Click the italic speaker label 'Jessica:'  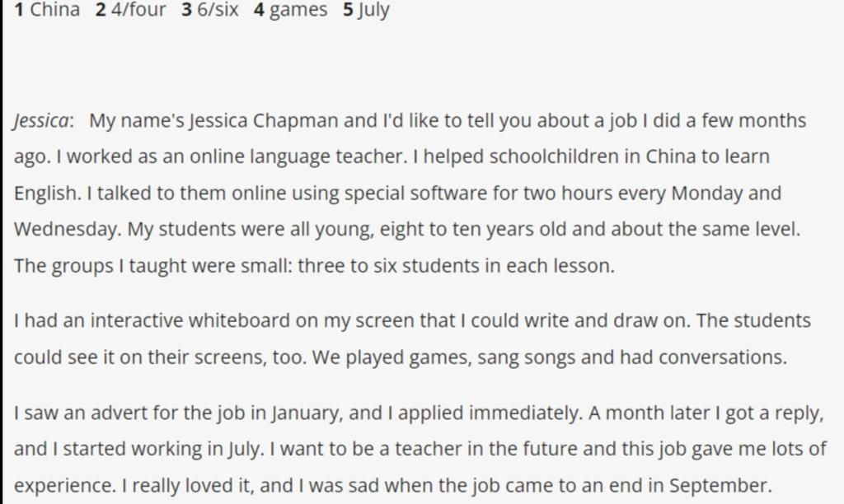(44, 121)
